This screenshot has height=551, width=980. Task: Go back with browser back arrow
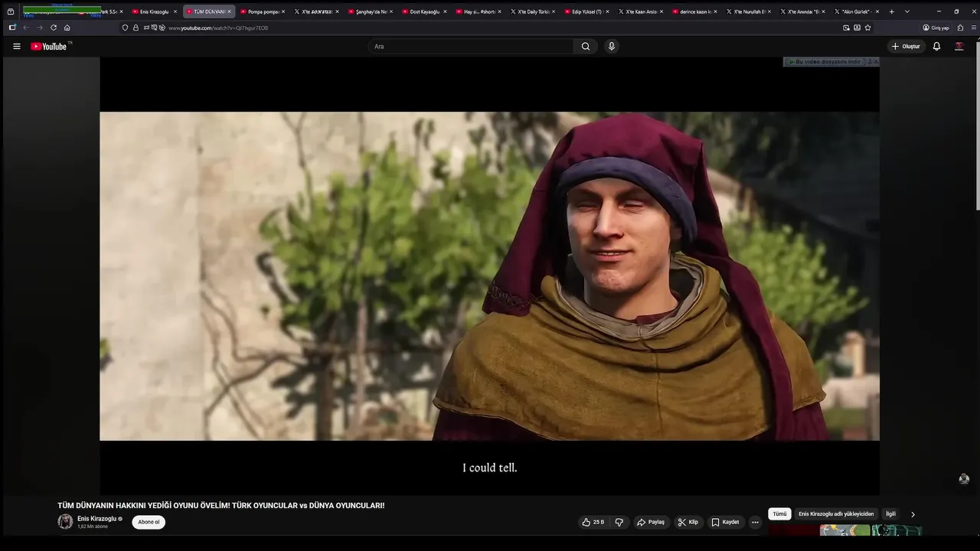pyautogui.click(x=26, y=28)
